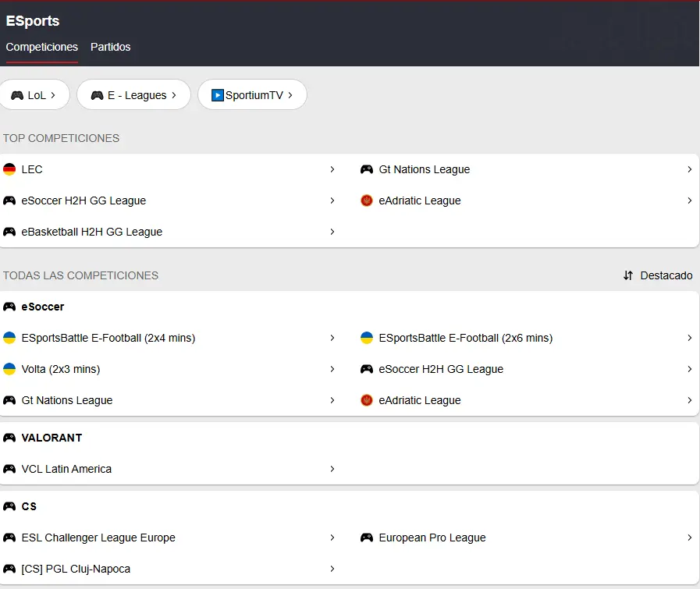The width and height of the screenshot is (700, 589).
Task: Click the gamepad icon beside European Pro League
Action: [366, 538]
